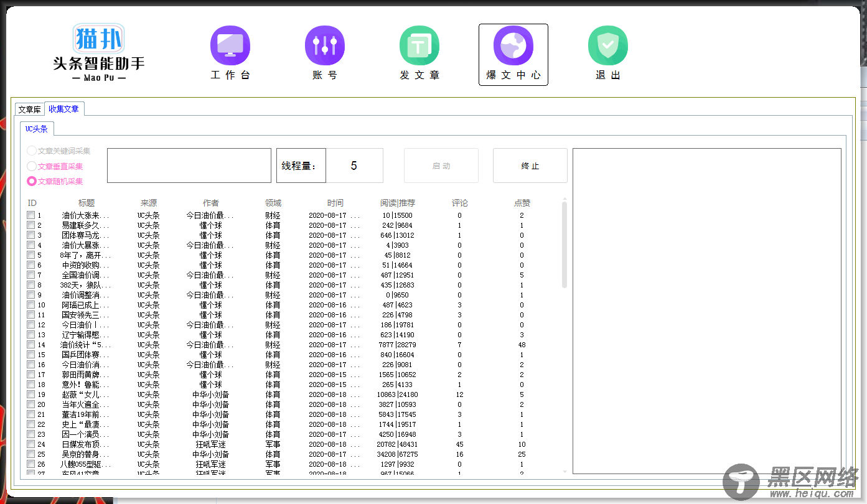Screen dimensions: 867x504
Task: Click the 评论 column header
Action: (x=460, y=203)
